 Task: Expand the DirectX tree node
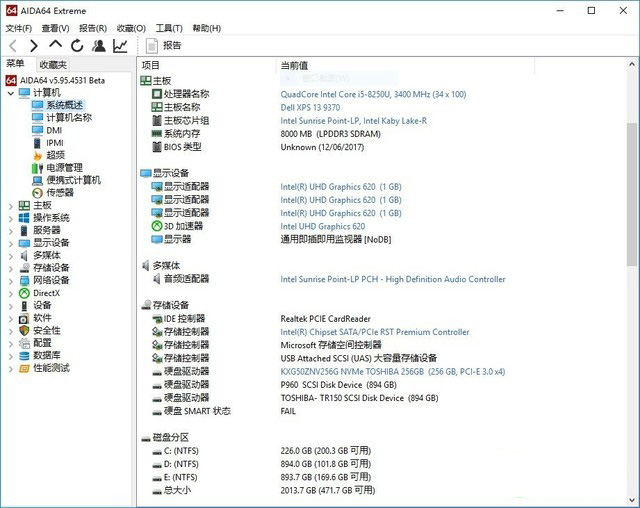point(11,294)
